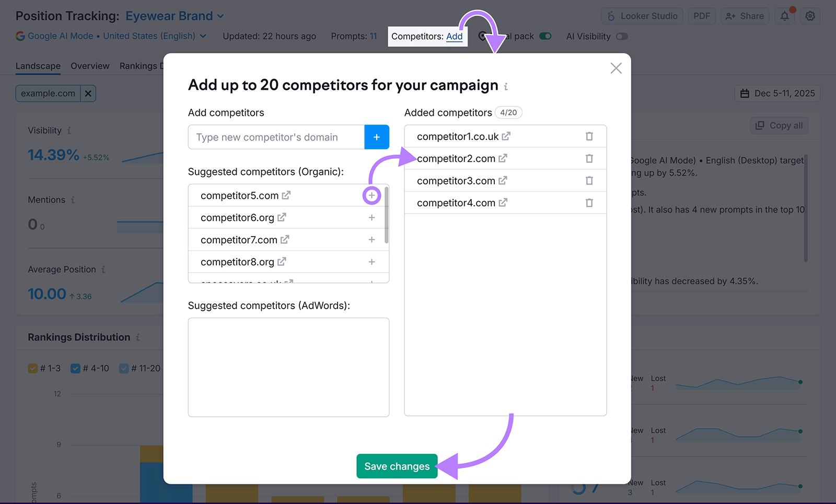836x504 pixels.
Task: Select the Landscape tab
Action: point(38,66)
